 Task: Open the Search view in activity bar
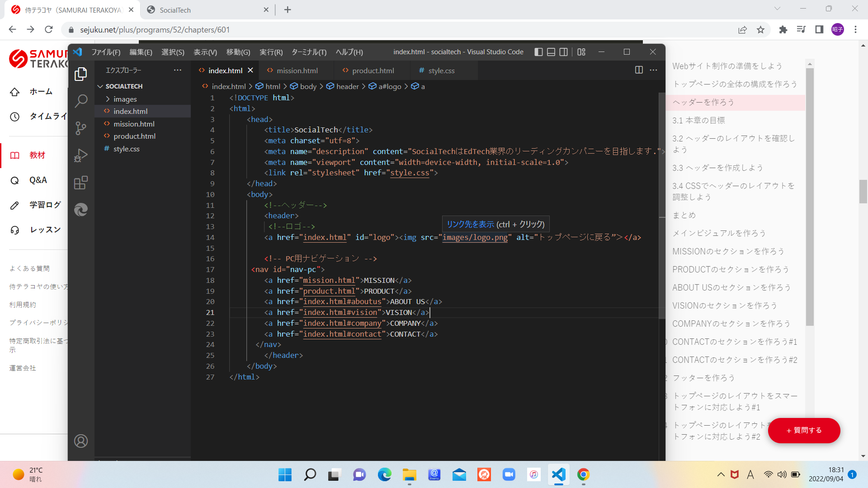(81, 101)
